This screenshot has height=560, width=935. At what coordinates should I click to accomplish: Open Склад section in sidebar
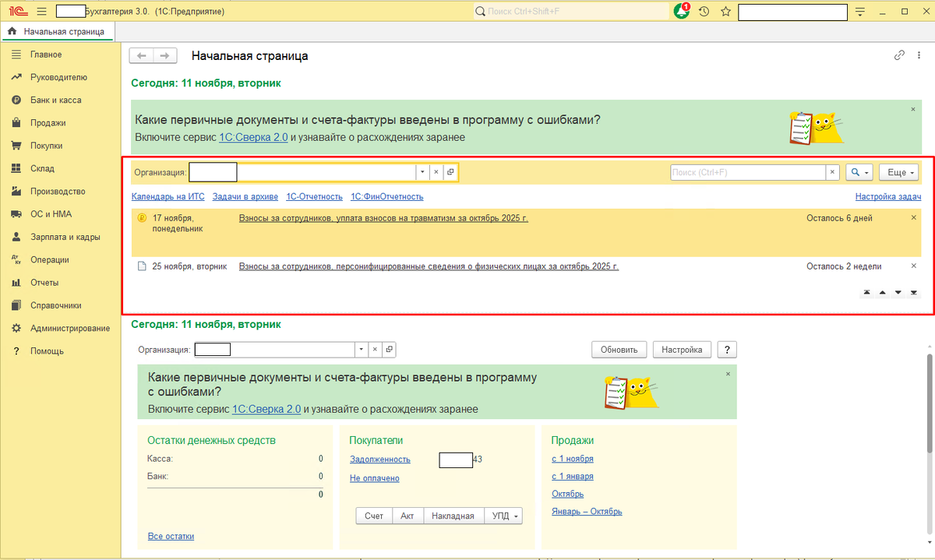click(x=42, y=168)
